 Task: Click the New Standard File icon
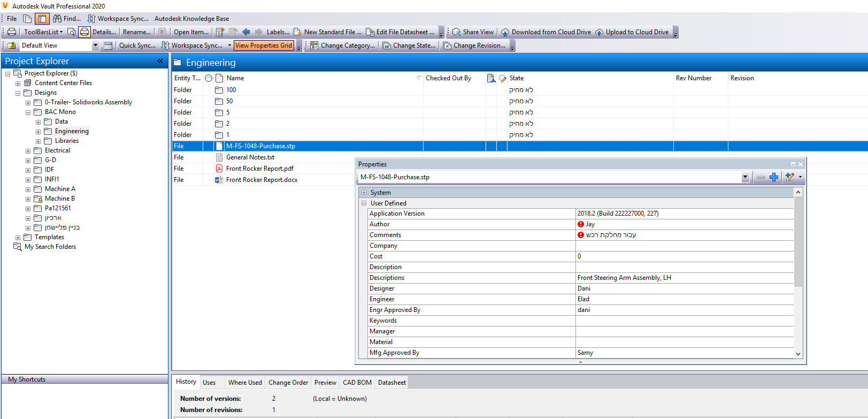point(298,32)
